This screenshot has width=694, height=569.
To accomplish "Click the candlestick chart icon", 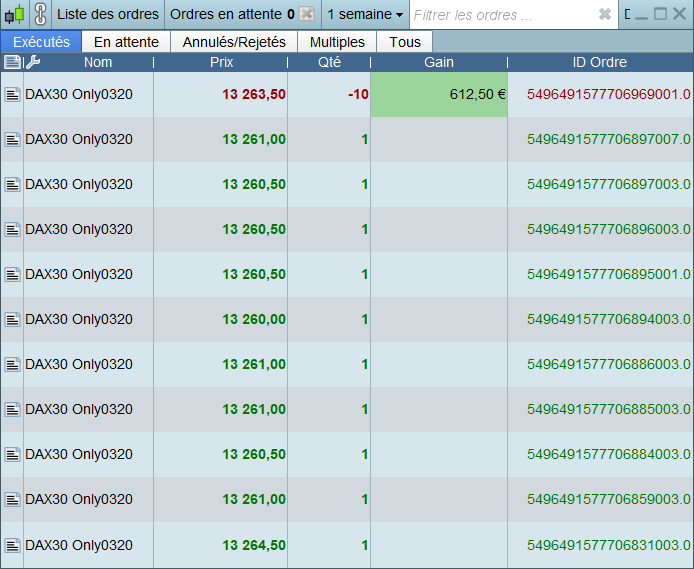I will click(15, 14).
